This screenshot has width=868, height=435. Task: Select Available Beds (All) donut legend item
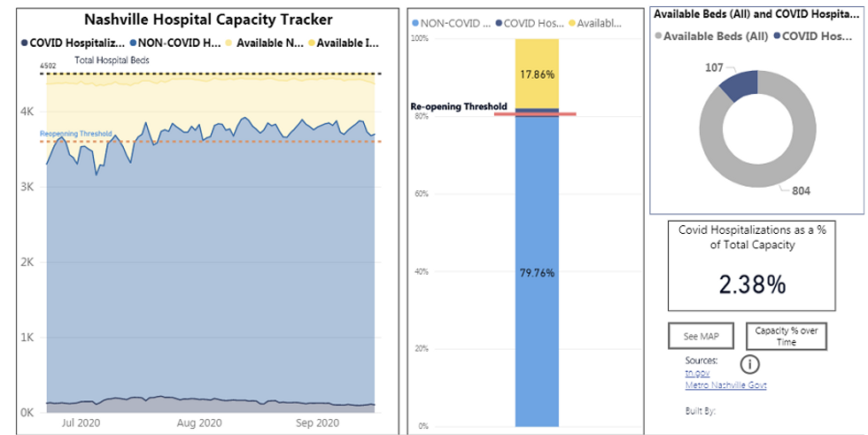[711, 36]
